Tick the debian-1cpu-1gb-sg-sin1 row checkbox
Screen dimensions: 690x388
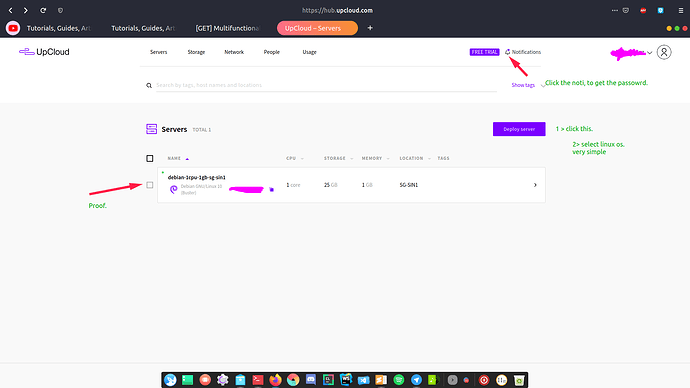click(150, 185)
